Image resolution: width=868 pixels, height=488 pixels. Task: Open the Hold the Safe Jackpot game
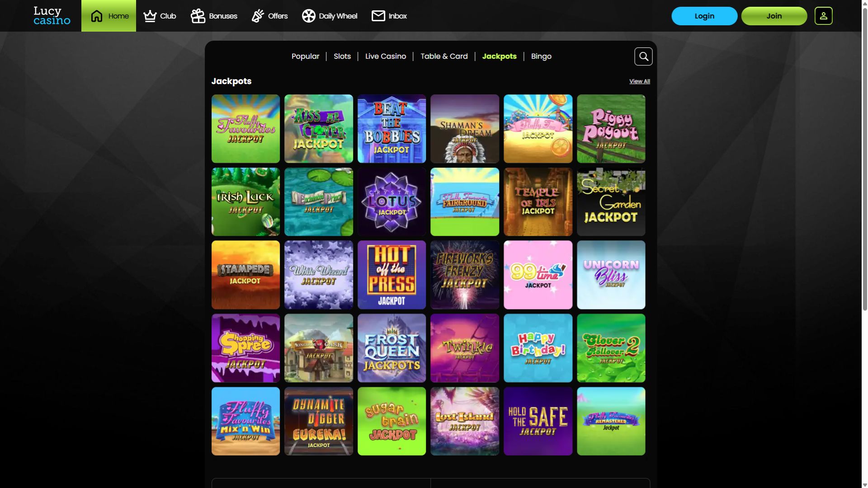[x=538, y=421]
